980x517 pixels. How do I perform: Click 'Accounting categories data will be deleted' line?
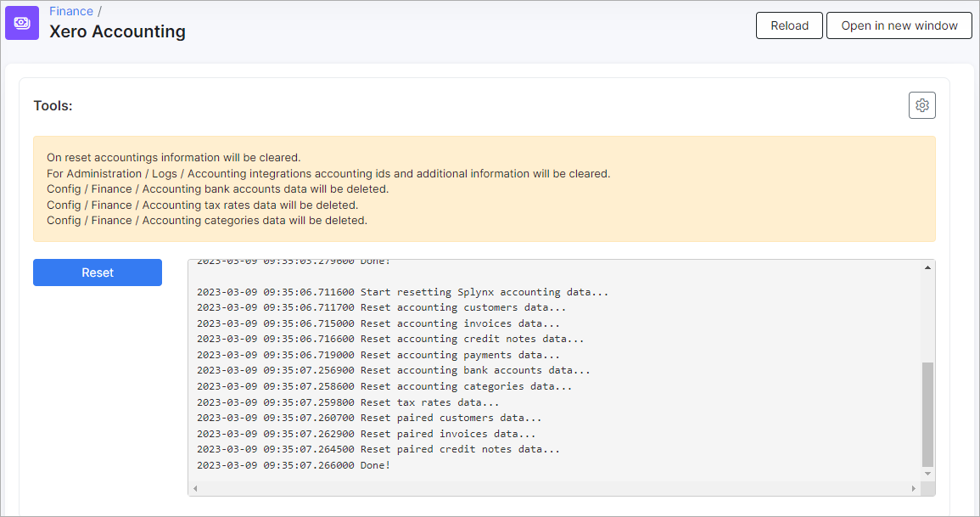click(x=207, y=220)
